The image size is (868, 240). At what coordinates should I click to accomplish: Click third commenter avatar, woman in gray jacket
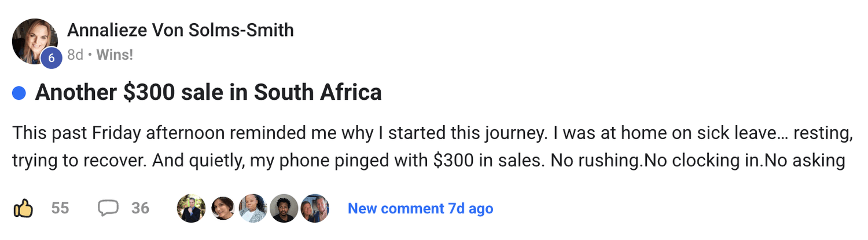tap(253, 208)
